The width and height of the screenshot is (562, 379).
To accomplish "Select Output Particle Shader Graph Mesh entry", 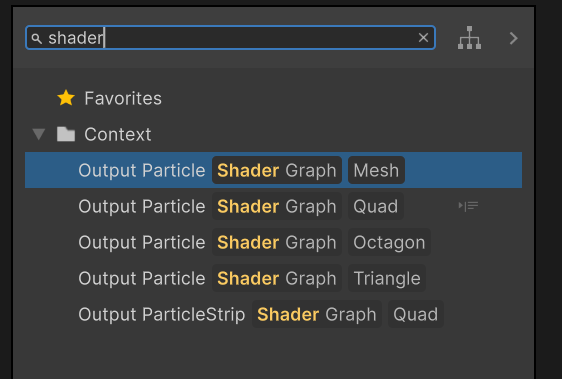I will coord(273,170).
